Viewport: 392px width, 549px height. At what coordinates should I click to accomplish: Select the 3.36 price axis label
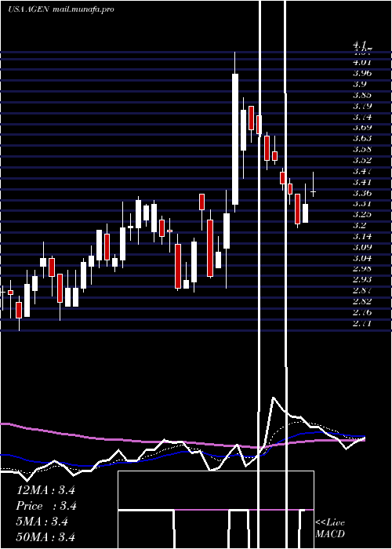click(362, 193)
